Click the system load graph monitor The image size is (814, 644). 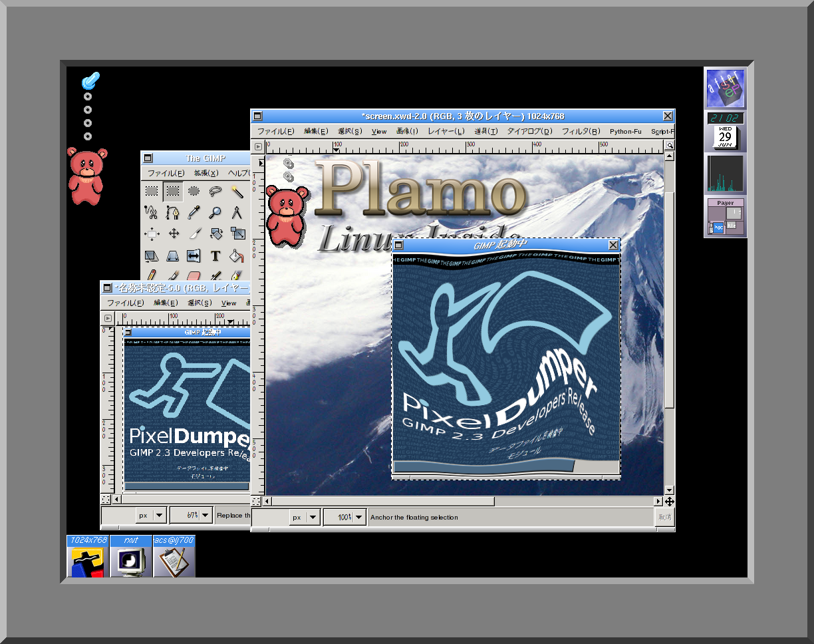[726, 174]
